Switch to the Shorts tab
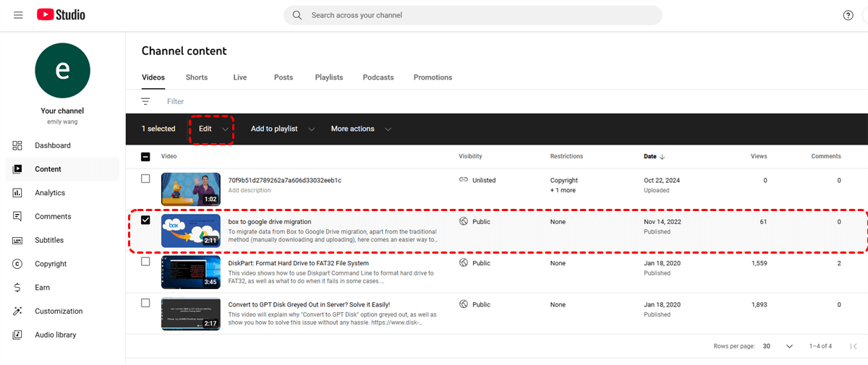The height and width of the screenshot is (365, 868). pos(197,77)
